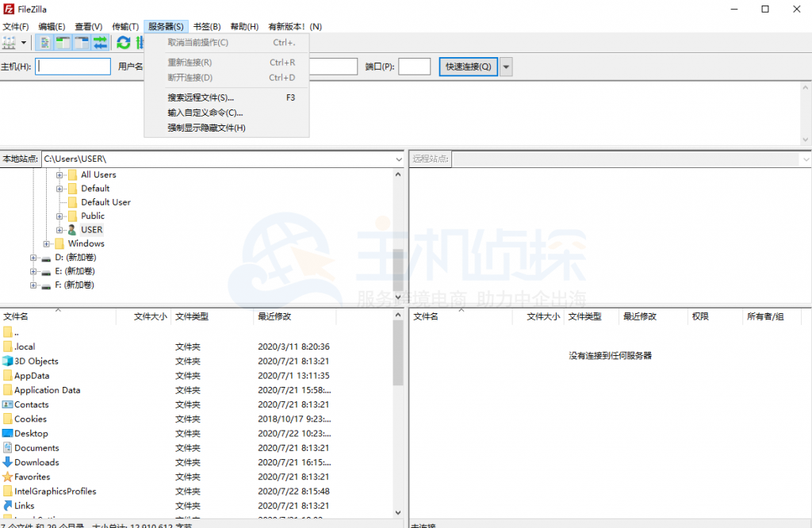Open the 文件(F) menu

[x=16, y=26]
